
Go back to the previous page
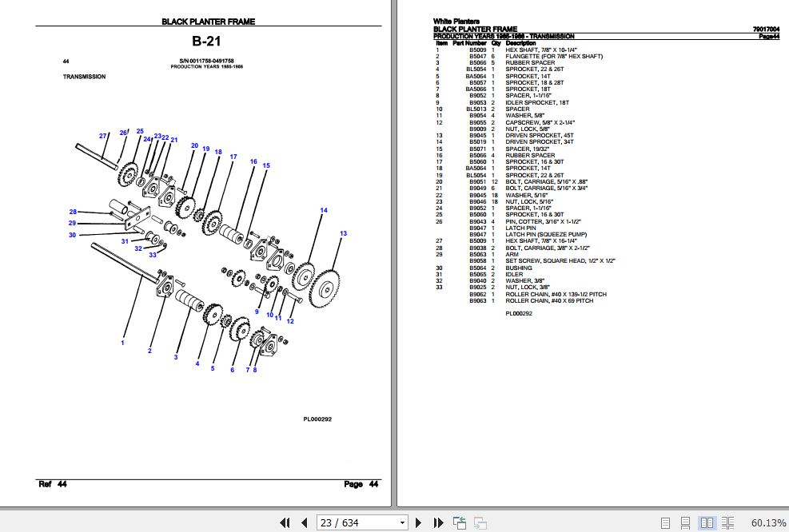point(305,522)
